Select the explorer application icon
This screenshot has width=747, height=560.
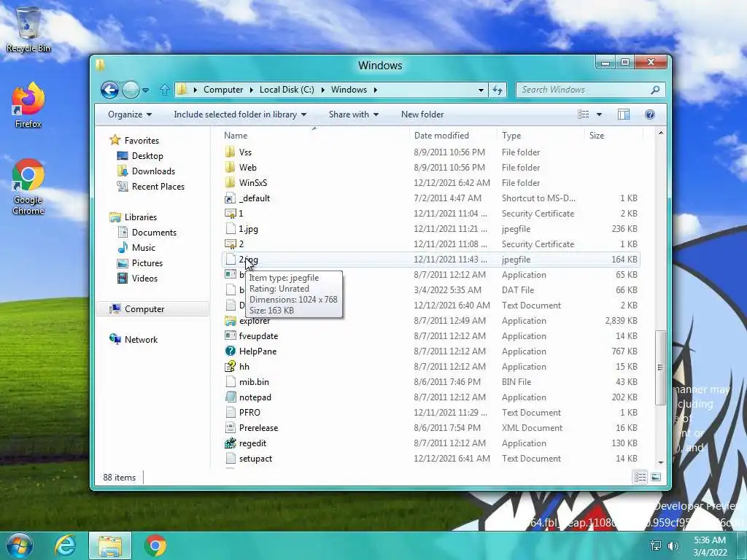click(x=230, y=321)
